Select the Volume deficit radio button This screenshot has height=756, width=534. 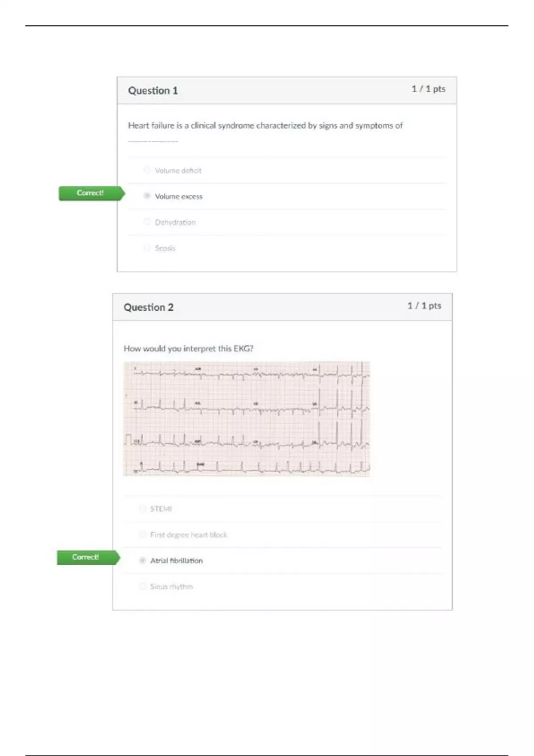147,170
